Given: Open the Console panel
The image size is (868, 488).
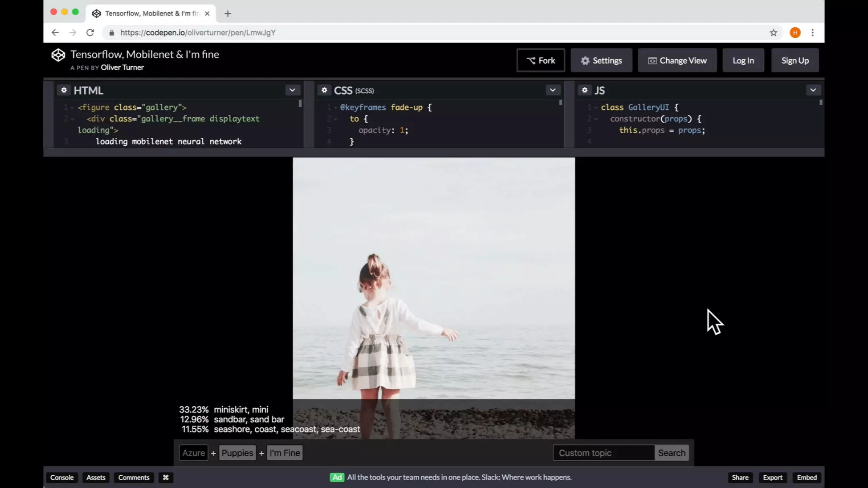Looking at the screenshot, I should click(x=62, y=477).
